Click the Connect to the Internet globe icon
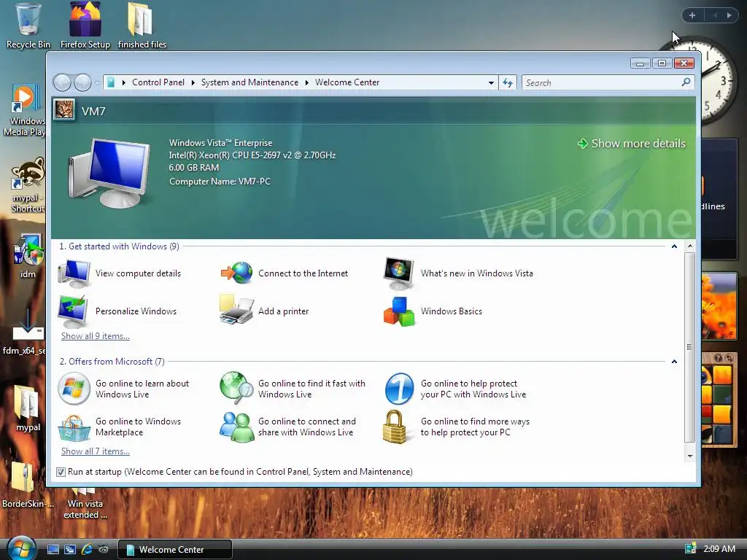This screenshot has width=747, height=560. [x=237, y=273]
